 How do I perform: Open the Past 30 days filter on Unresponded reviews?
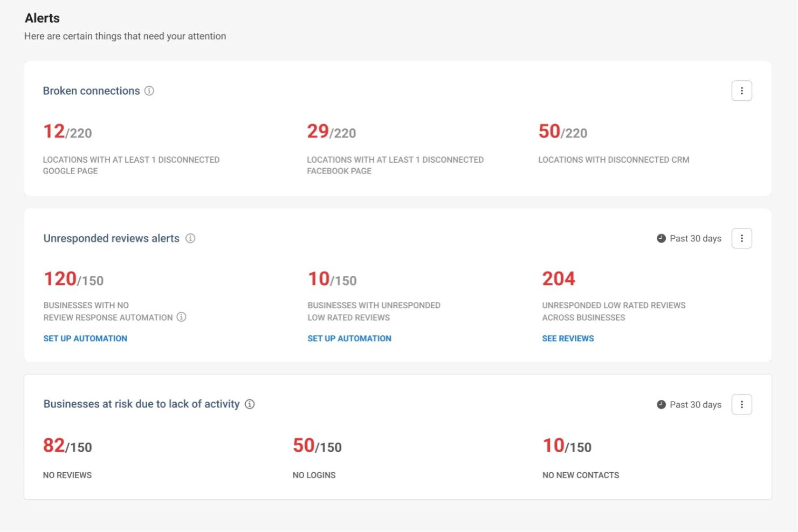[x=695, y=238]
